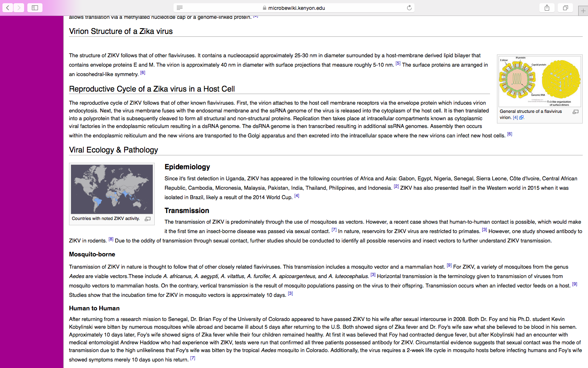The image size is (588, 368).
Task: Click the 'Human to Human' subheading
Action: point(94,308)
